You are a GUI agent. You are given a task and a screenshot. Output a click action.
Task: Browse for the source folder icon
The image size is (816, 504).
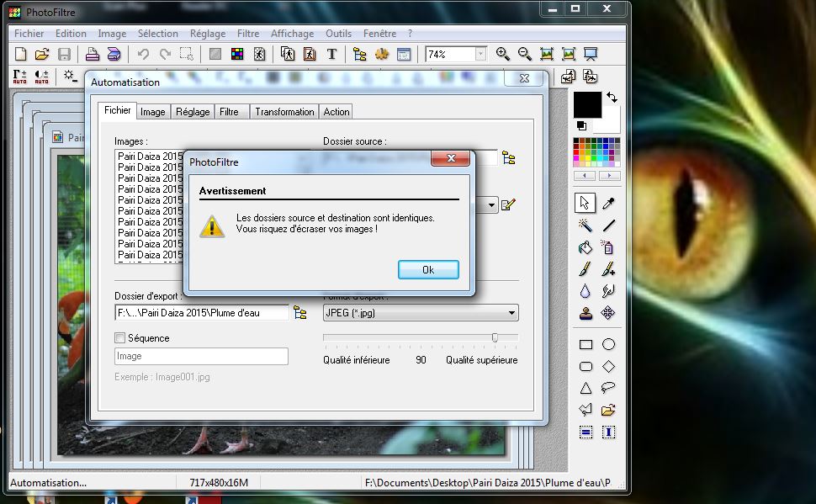508,158
